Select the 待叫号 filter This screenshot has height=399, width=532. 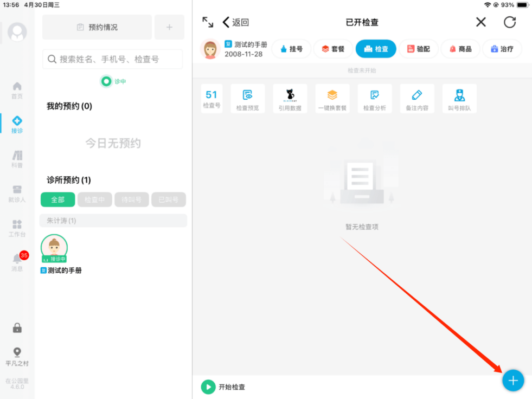pyautogui.click(x=131, y=200)
